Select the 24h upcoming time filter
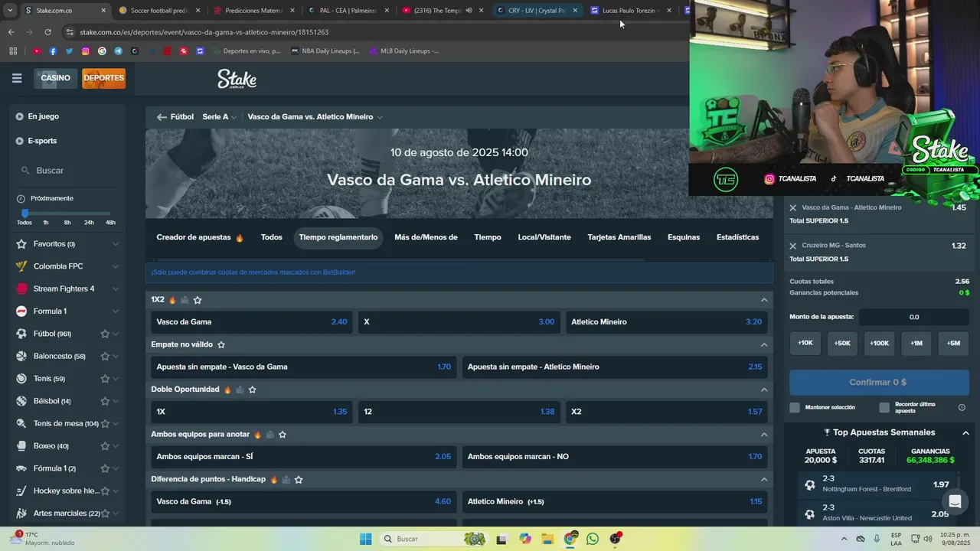980x551 pixels. 89,223
